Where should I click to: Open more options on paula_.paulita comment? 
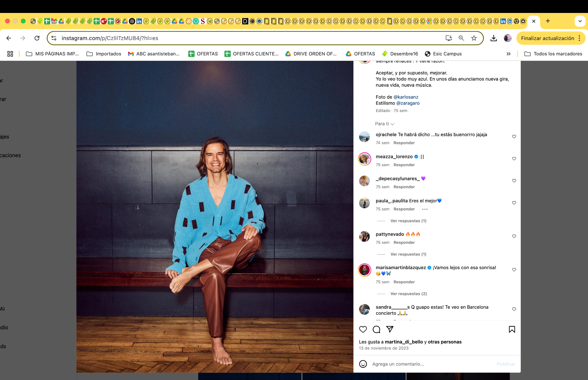tap(425, 209)
